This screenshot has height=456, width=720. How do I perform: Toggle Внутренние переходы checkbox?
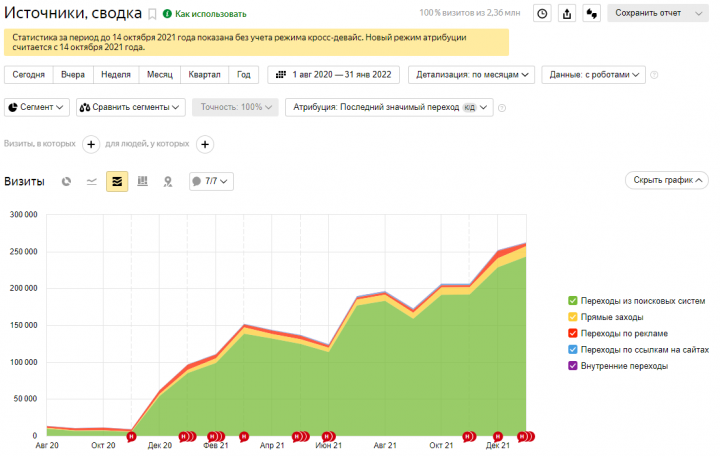573,366
